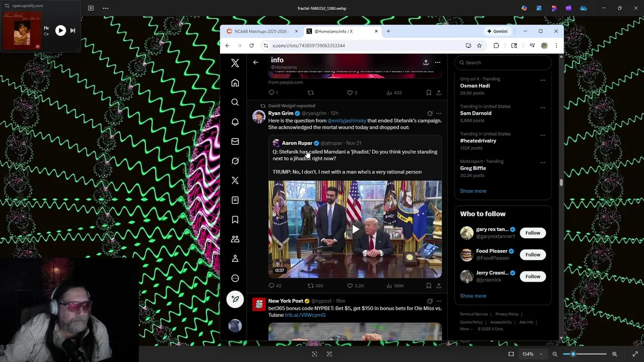Play the Trump Oval Office video
The width and height of the screenshot is (644, 362).
(x=355, y=230)
